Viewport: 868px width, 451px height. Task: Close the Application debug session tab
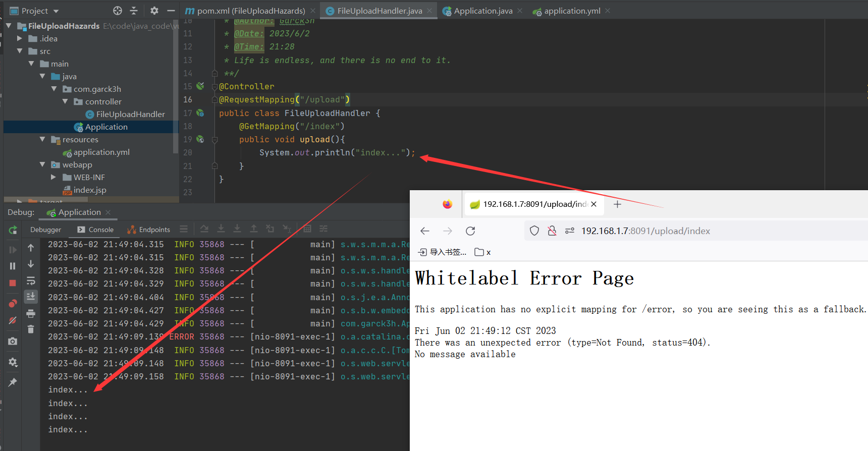point(108,212)
